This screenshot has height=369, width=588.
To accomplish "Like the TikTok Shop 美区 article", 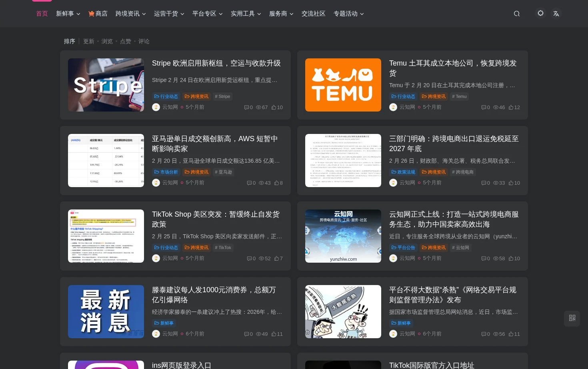I will [276, 259].
